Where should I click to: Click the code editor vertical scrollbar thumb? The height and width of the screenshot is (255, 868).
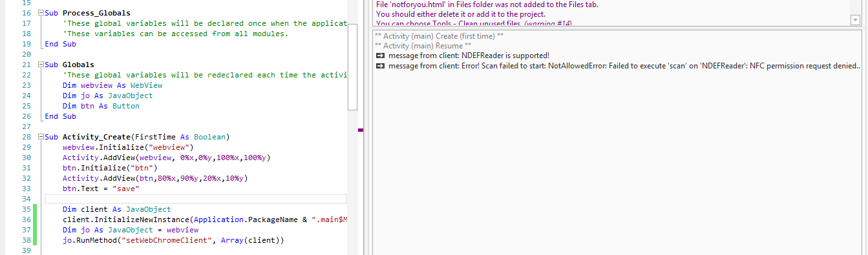[353, 71]
